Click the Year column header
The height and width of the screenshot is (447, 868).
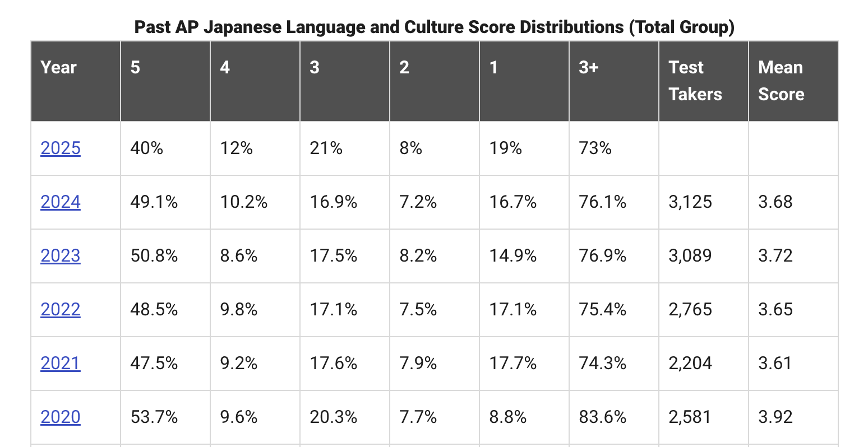76,81
